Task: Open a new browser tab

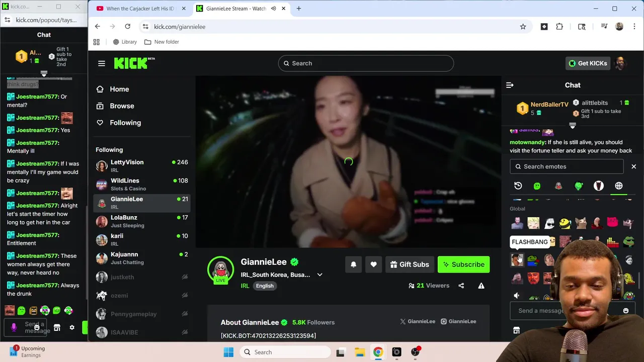Action: [x=299, y=9]
